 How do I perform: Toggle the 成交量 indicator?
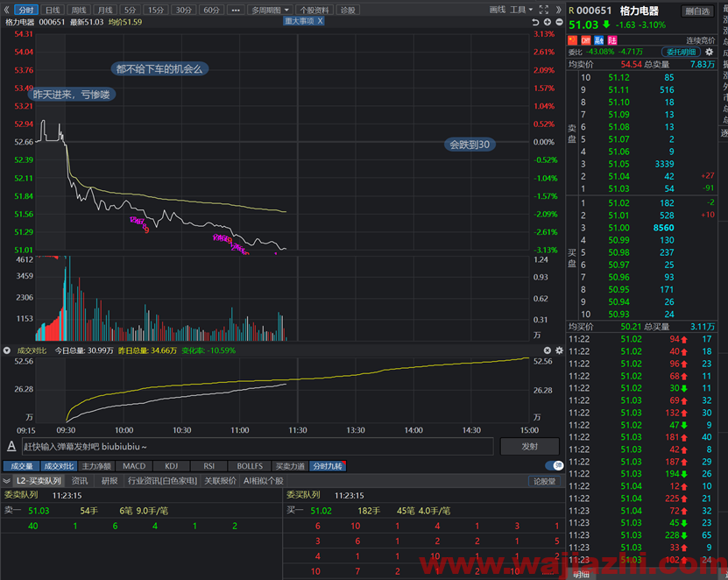21,466
